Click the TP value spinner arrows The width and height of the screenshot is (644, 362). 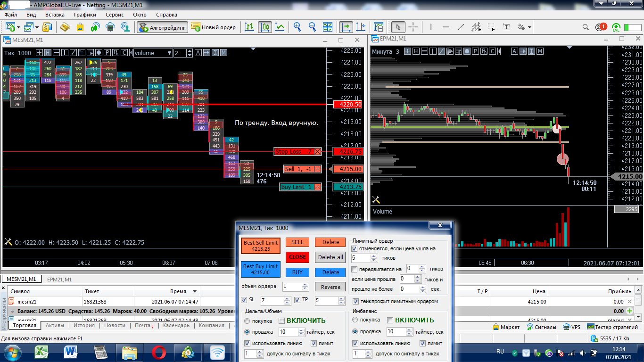pyautogui.click(x=341, y=300)
